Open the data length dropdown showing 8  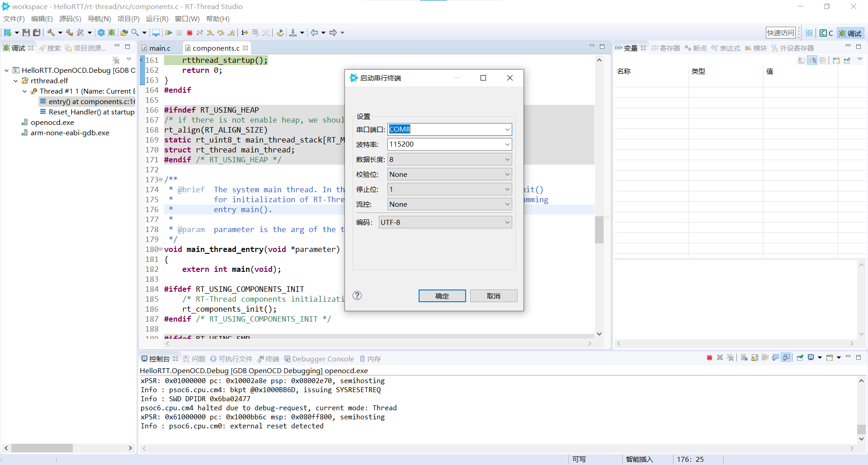(450, 159)
